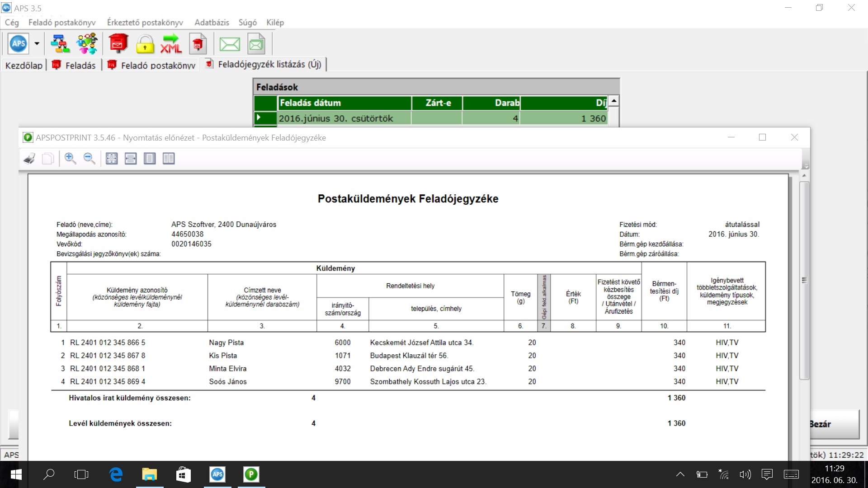Click the large red mailbox toolbar icon
Image resolution: width=868 pixels, height=488 pixels.
(118, 44)
